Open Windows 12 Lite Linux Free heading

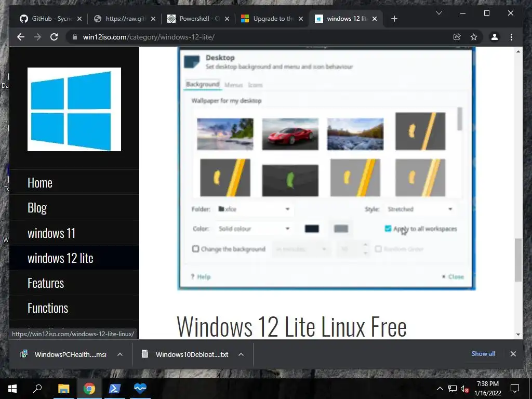[x=291, y=326]
